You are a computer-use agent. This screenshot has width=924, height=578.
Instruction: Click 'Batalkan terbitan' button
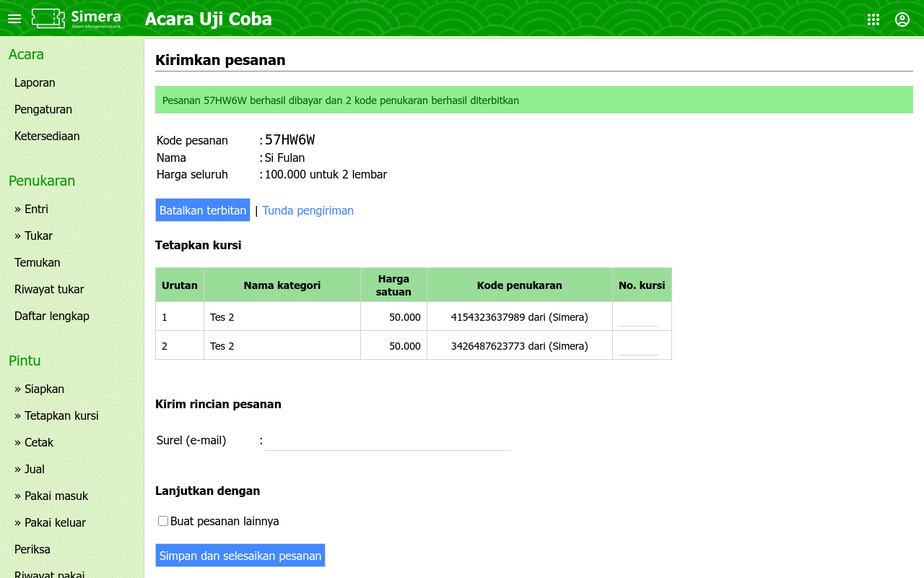pos(203,210)
